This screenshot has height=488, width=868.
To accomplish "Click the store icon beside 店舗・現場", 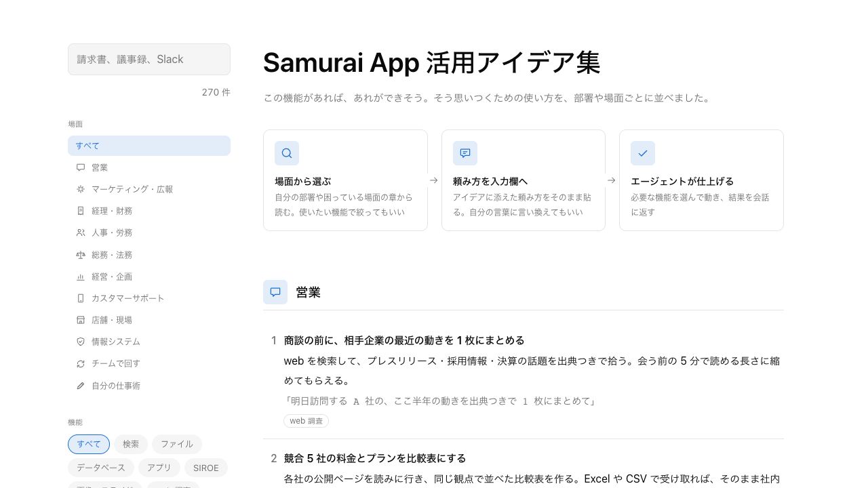I will tap(81, 320).
